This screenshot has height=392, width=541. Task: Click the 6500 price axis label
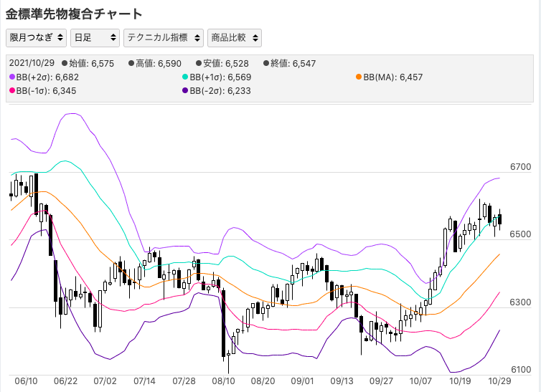521,234
